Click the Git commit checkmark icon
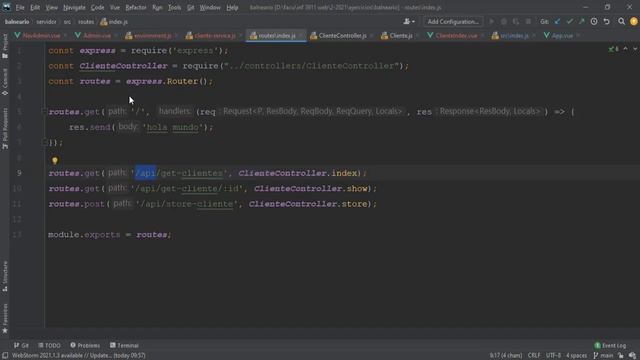 569,22
